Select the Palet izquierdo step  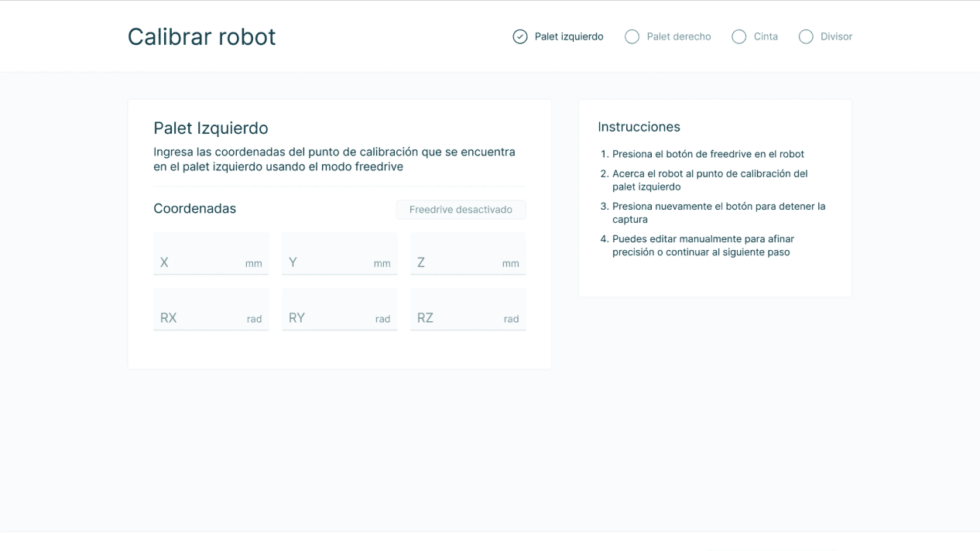558,36
